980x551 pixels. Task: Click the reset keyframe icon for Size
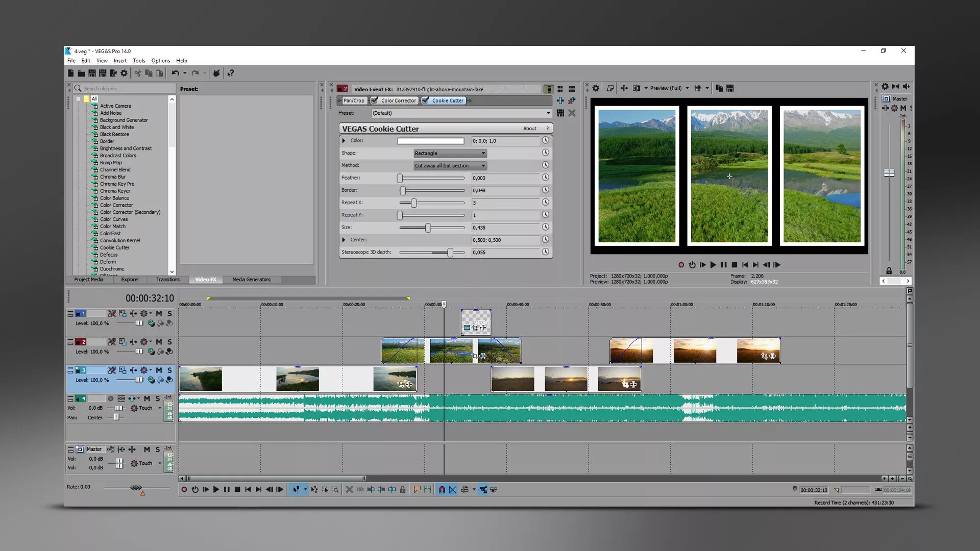[x=546, y=227]
